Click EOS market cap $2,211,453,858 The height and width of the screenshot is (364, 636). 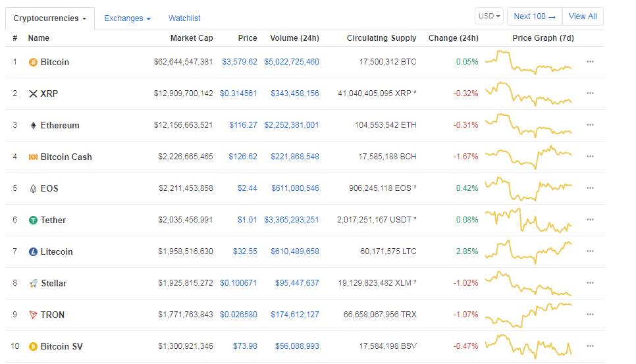[186, 188]
